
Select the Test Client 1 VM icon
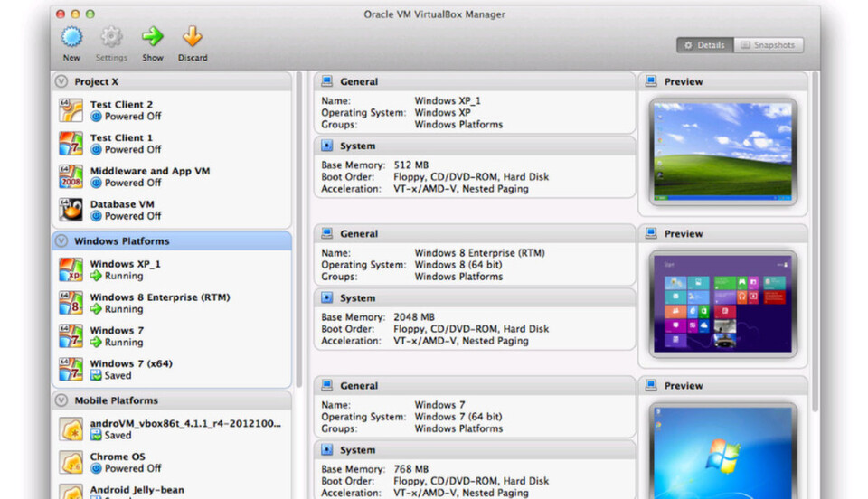71,144
